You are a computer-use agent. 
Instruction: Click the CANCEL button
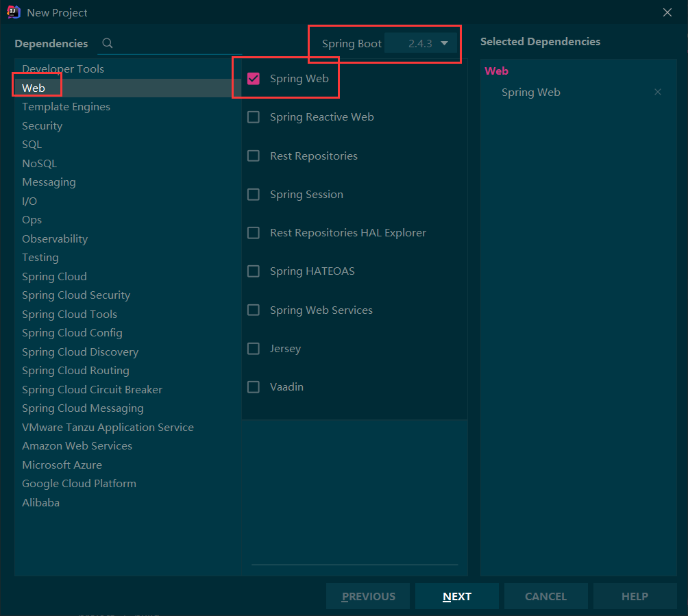click(546, 596)
